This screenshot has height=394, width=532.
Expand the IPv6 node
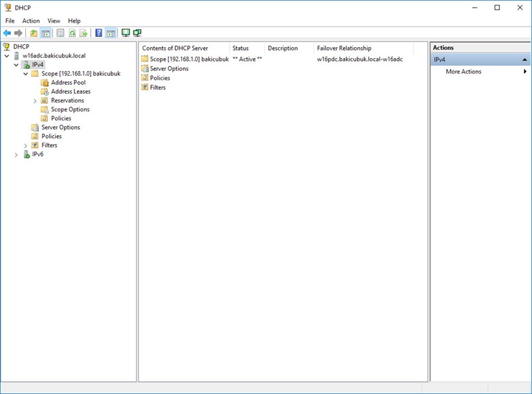tap(17, 154)
